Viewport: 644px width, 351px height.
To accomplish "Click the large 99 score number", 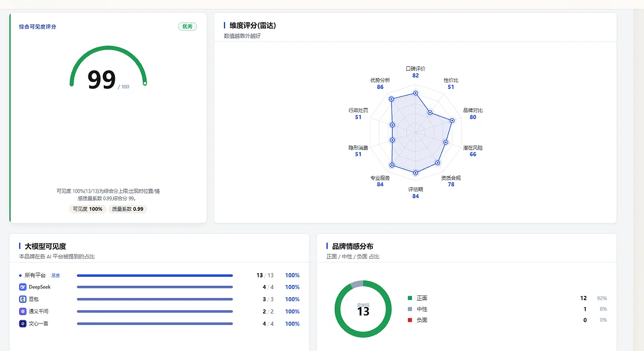I will tap(101, 80).
